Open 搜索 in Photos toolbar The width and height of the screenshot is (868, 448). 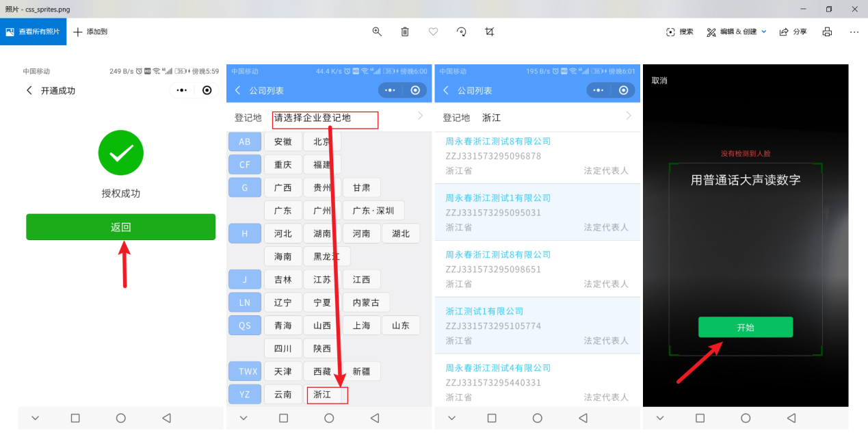[679, 31]
